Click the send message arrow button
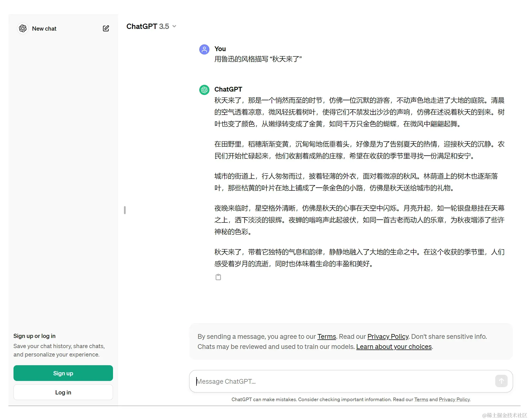This screenshot has height=420, width=529. [501, 381]
